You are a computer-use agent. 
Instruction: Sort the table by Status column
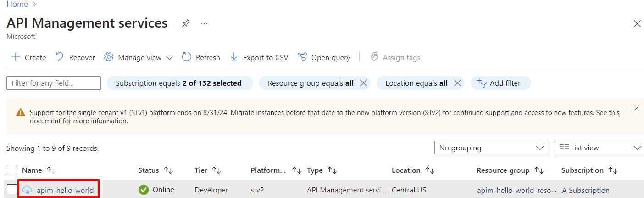click(x=168, y=170)
